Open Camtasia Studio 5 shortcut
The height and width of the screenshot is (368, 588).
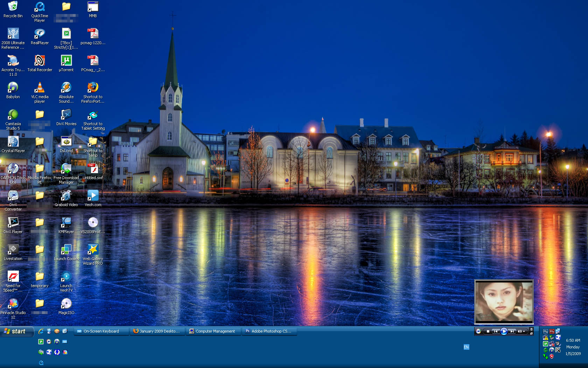[x=13, y=115]
